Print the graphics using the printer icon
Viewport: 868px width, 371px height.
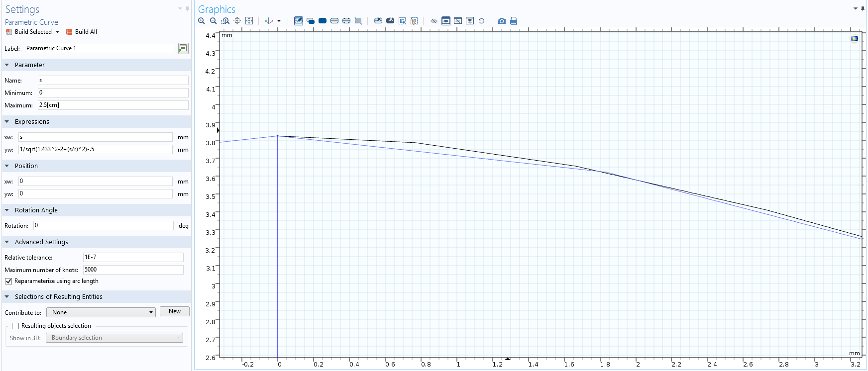click(514, 21)
